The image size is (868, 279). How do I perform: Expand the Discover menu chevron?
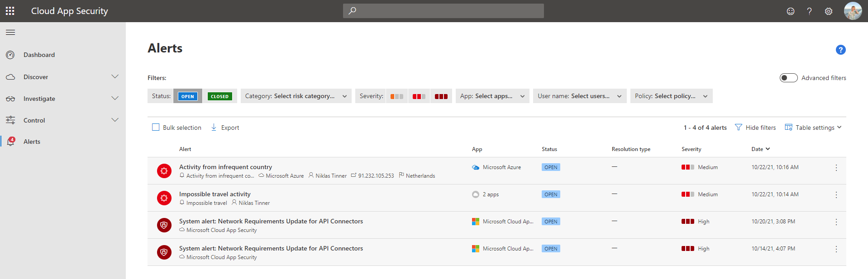pos(115,76)
